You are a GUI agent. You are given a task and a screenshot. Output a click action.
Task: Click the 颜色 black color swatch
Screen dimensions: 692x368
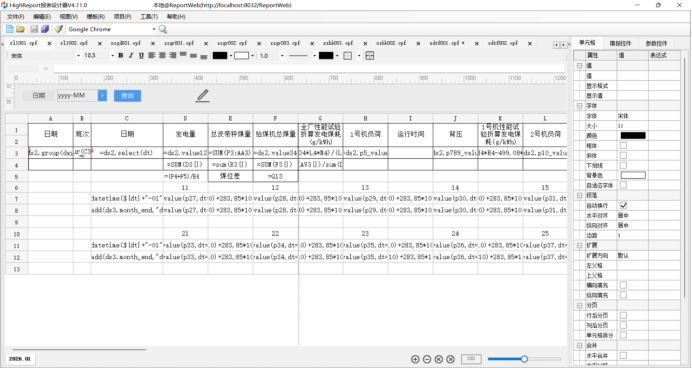coord(633,135)
